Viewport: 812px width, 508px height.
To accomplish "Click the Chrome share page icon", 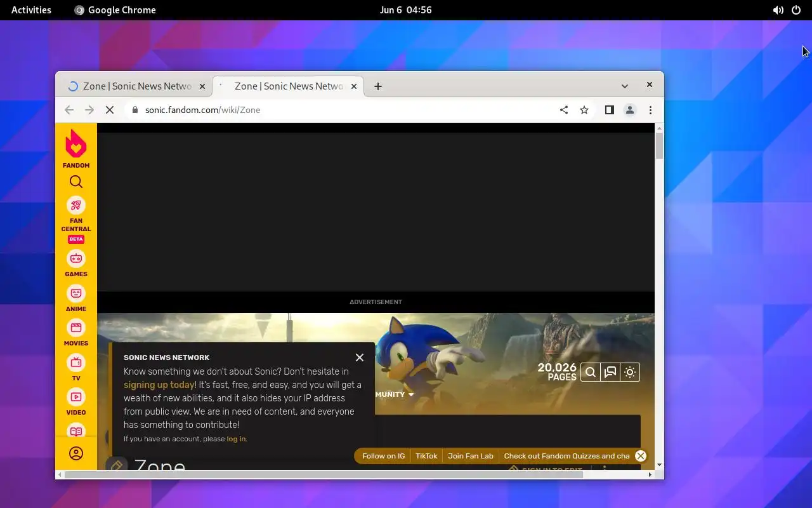I will coord(564,110).
